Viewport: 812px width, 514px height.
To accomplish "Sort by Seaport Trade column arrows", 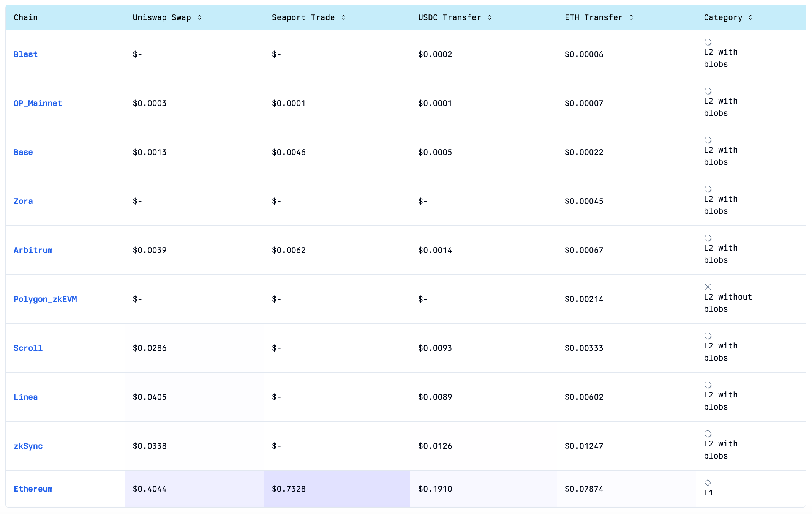I will click(343, 17).
